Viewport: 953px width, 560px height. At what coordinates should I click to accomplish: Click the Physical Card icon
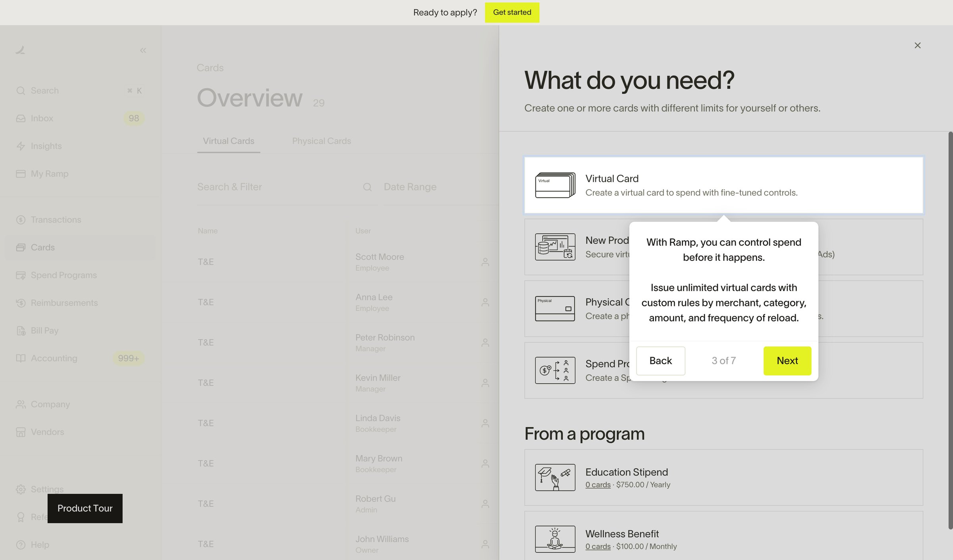555,309
